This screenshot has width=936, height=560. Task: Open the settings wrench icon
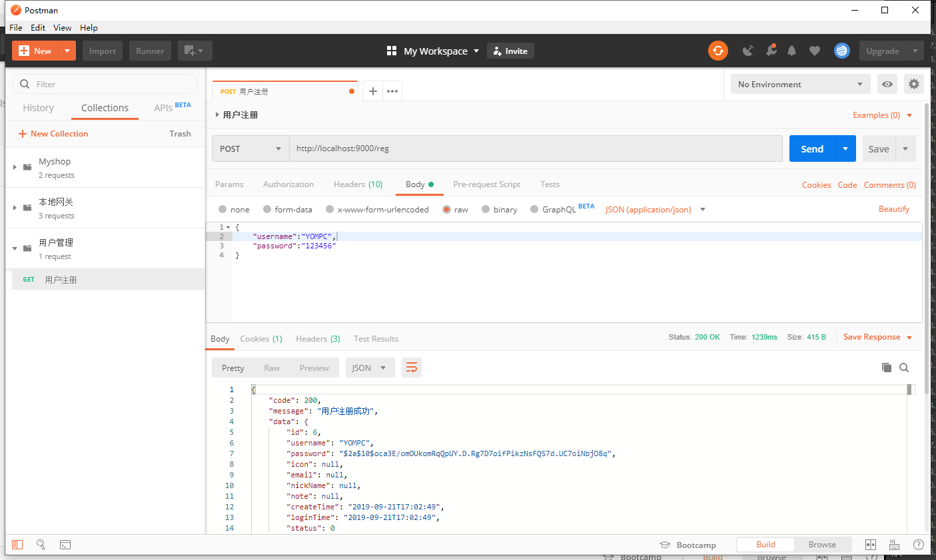click(770, 51)
